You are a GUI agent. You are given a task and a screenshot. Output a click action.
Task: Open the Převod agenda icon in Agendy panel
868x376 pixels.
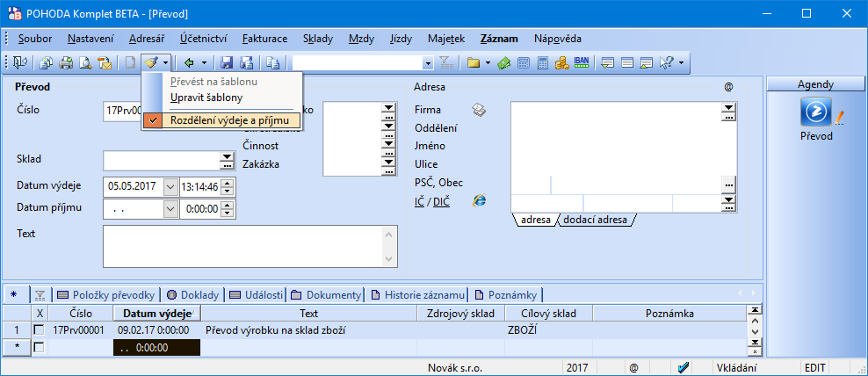pos(816,112)
